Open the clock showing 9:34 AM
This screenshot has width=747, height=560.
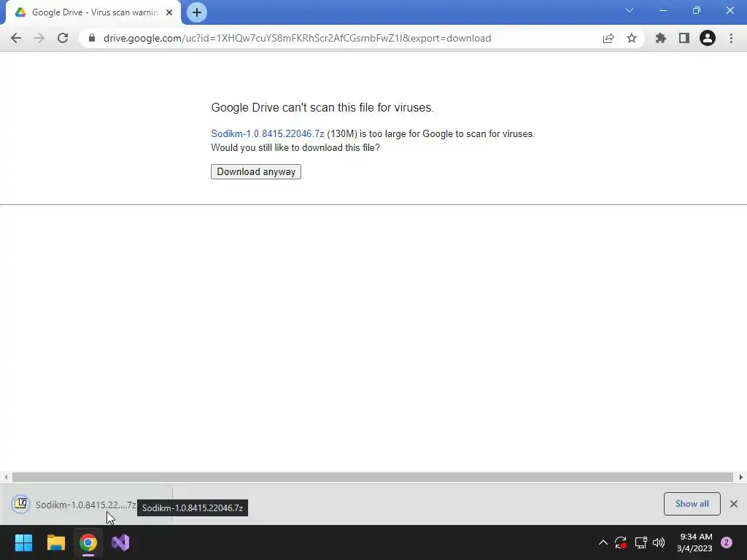click(694, 542)
